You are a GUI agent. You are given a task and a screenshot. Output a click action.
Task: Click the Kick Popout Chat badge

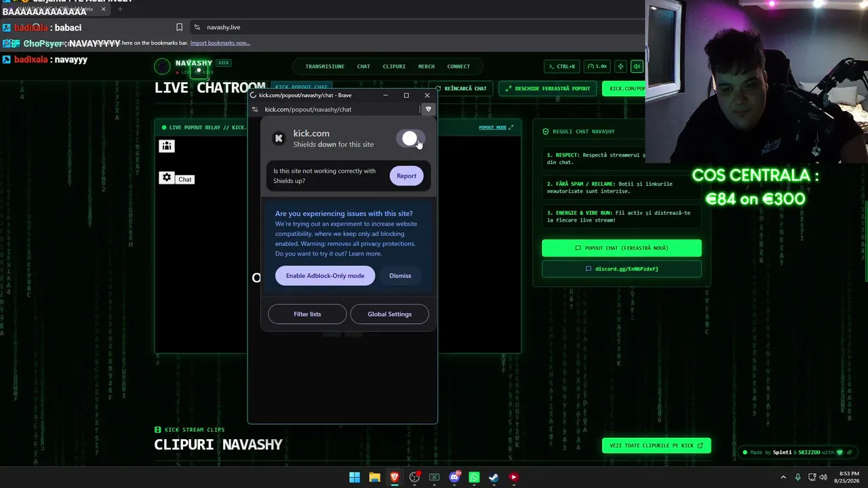pos(302,87)
